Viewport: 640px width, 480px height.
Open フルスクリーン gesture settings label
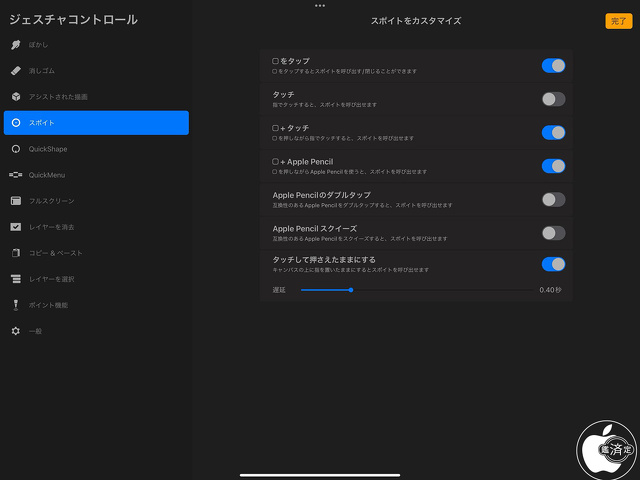tap(51, 201)
